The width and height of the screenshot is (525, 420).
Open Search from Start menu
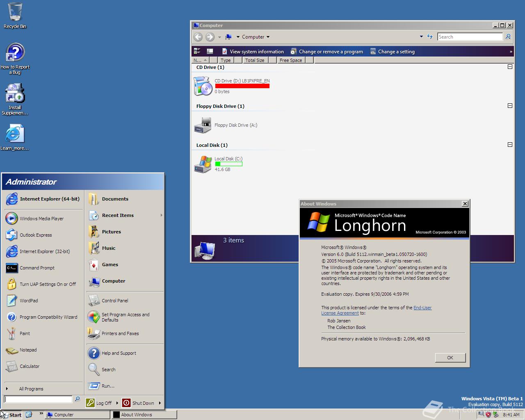click(x=125, y=370)
